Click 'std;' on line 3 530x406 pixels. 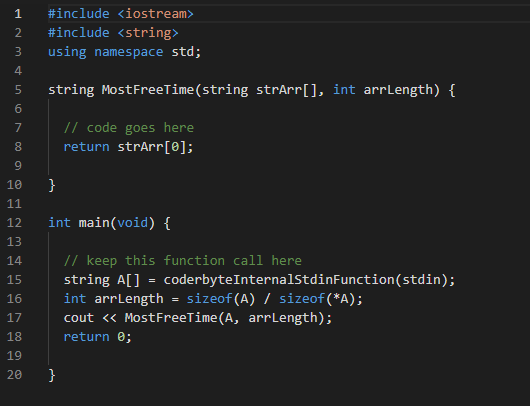point(186,52)
